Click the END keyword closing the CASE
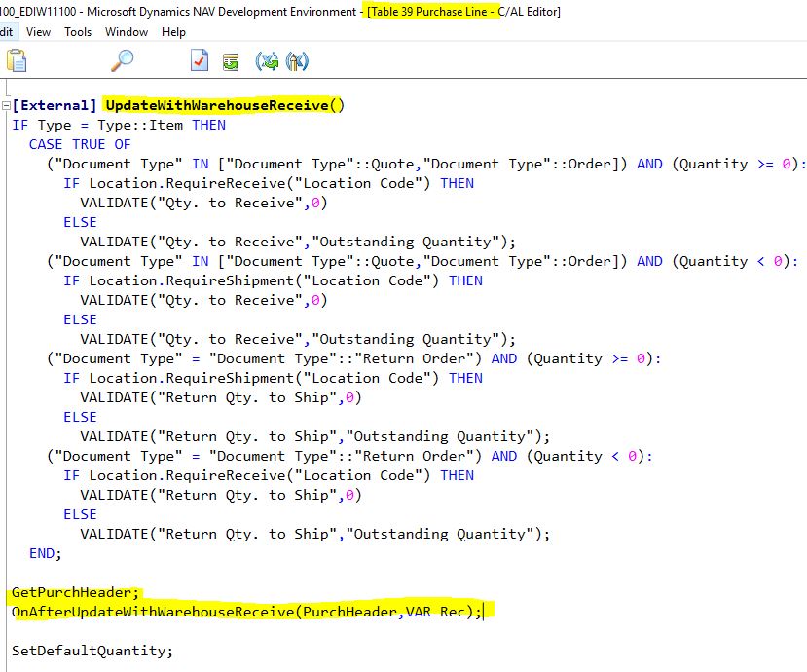 tap(41, 553)
